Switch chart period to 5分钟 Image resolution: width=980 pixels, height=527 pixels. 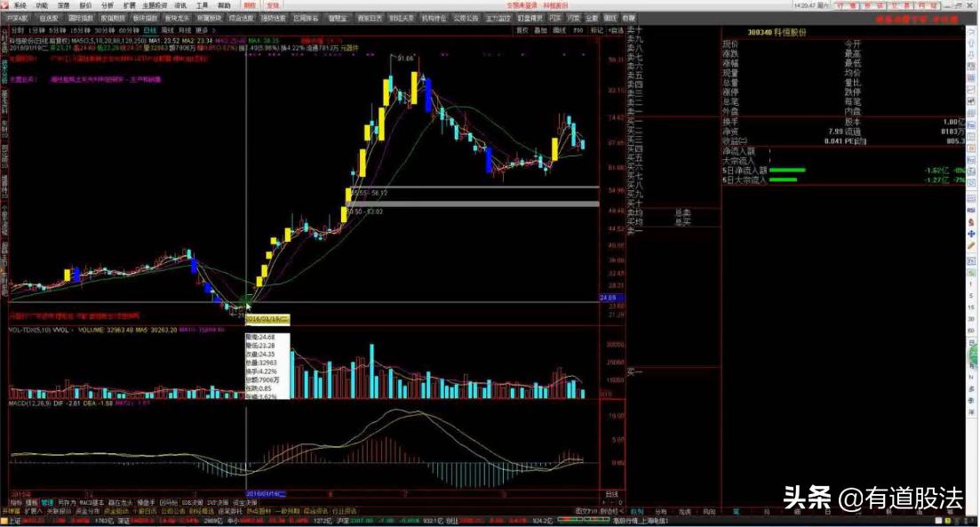click(57, 30)
